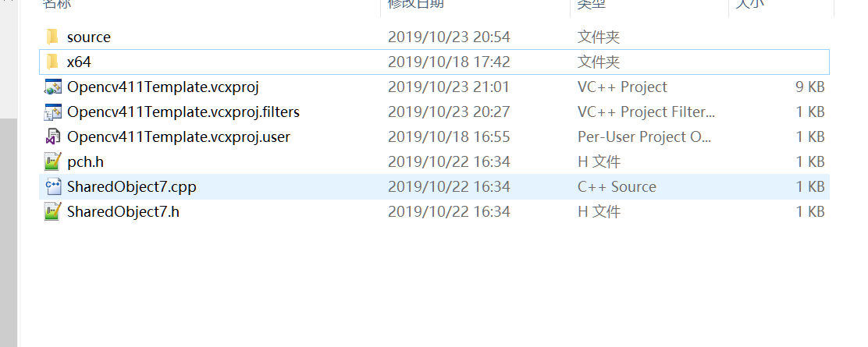Image resolution: width=868 pixels, height=347 pixels.
Task: Click the SharedObject7.cpp C++ icon
Action: tap(52, 186)
